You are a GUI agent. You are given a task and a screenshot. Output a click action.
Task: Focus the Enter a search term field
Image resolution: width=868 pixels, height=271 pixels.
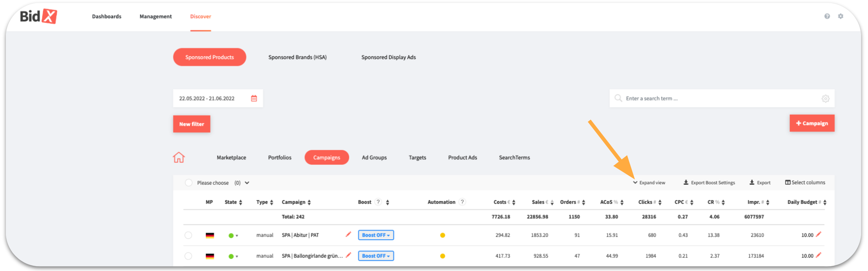coord(722,98)
